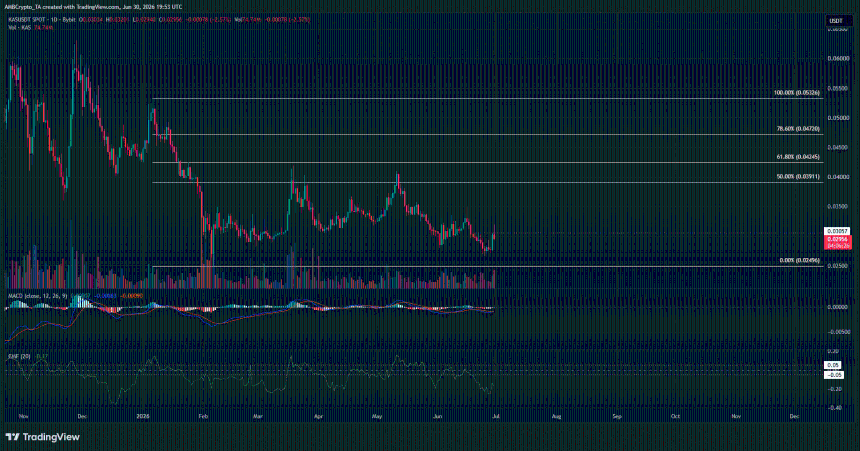Click the -0.05 CMF scale label
Viewport: 860px width, 451px height.
click(835, 375)
